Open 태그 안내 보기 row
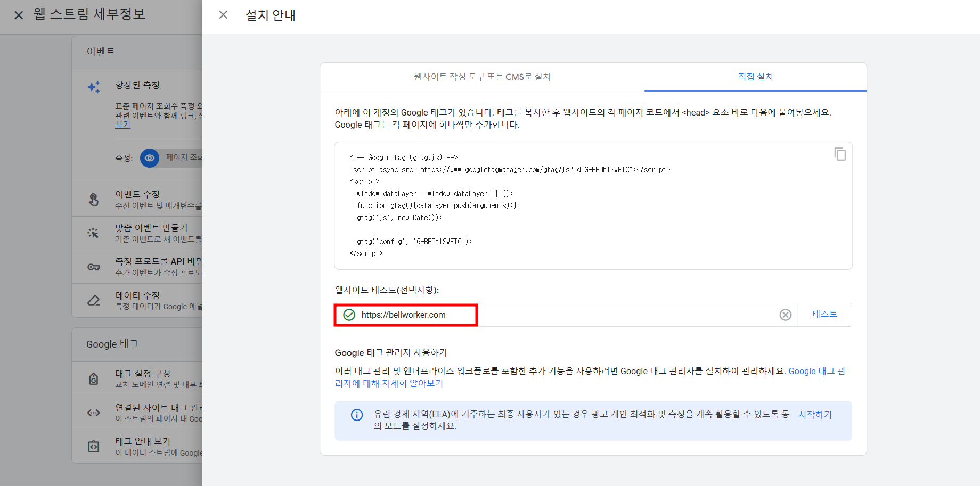The height and width of the screenshot is (486, 980). click(x=137, y=446)
